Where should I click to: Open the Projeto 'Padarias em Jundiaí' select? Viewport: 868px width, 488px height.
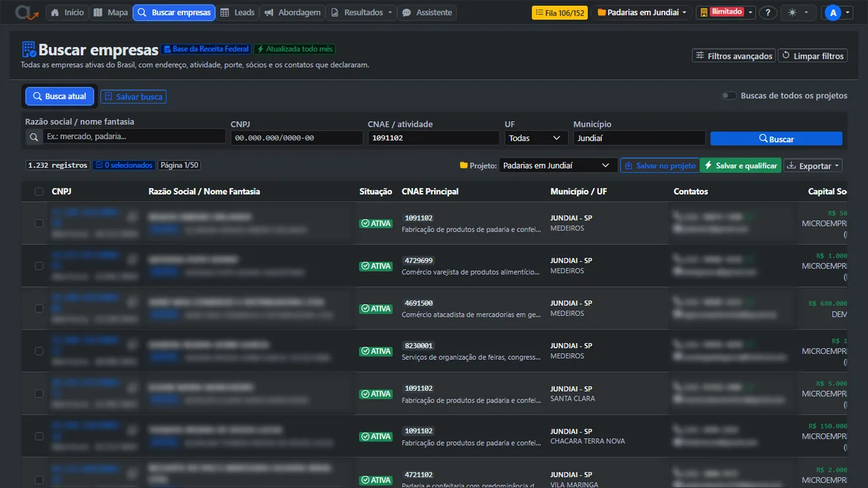point(558,165)
